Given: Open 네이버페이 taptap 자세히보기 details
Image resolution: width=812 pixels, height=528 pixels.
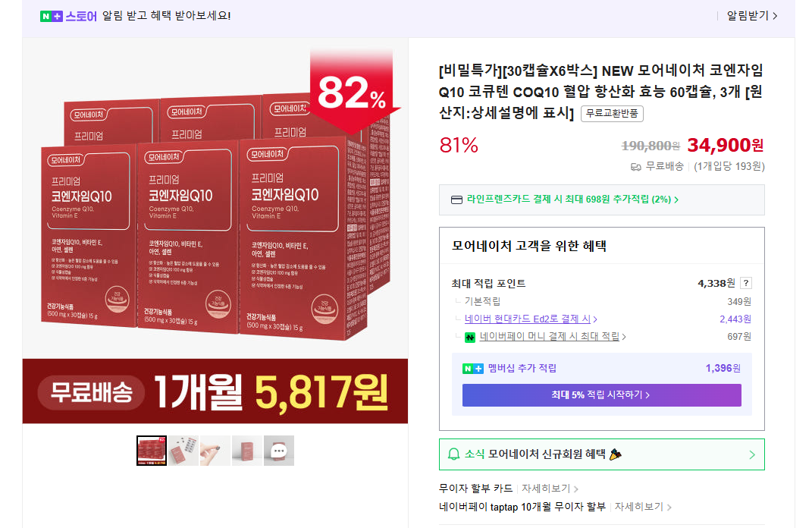Looking at the screenshot, I should point(643,507).
